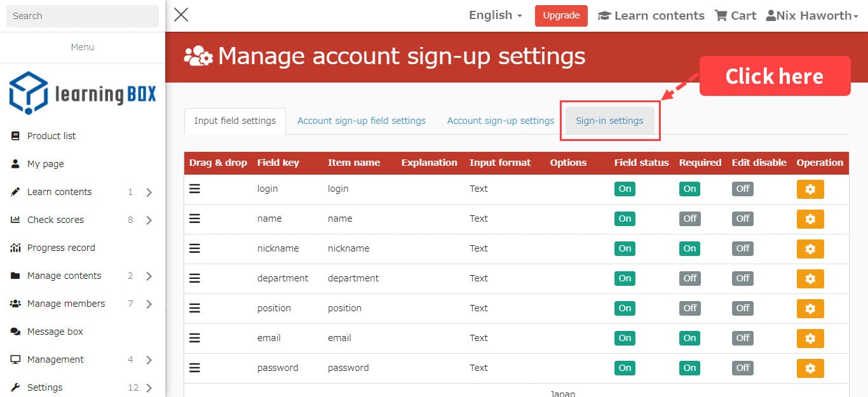Click the X close menu icon
The height and width of the screenshot is (397, 868).
coord(181,15)
